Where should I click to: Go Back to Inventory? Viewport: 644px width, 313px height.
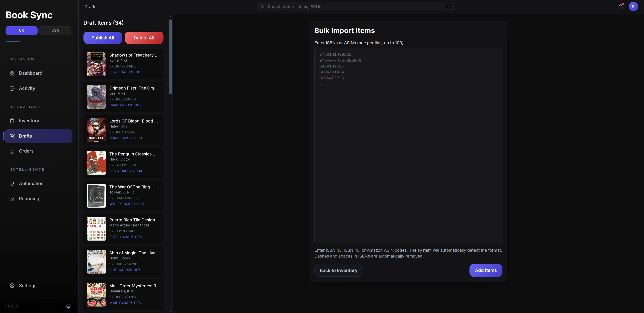point(338,270)
